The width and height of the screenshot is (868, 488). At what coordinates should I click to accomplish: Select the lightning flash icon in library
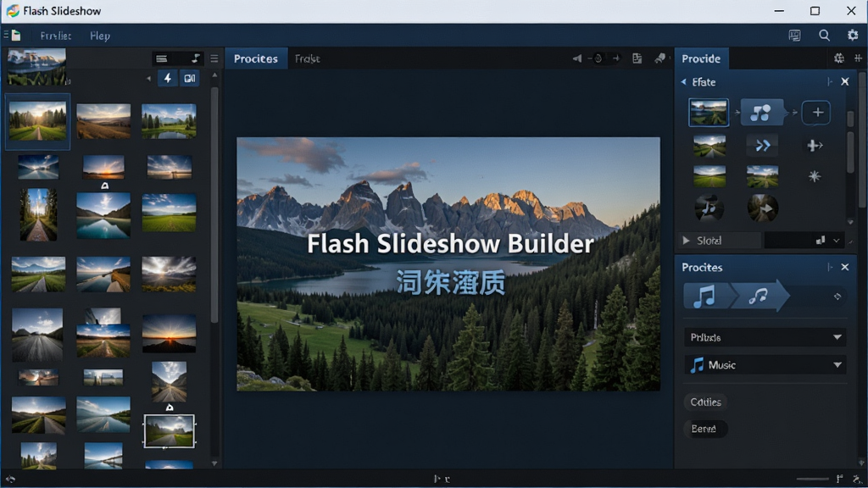167,78
